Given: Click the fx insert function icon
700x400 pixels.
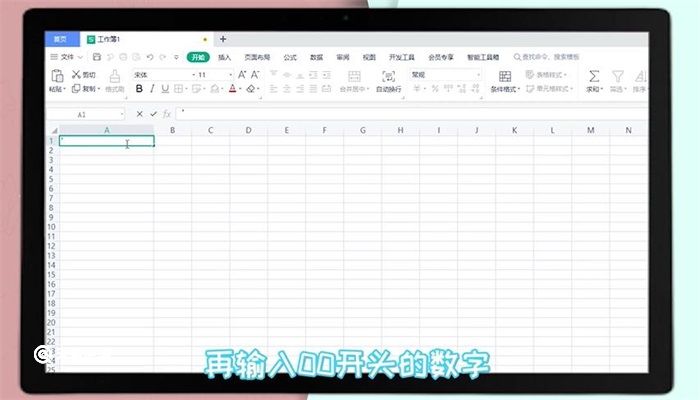Looking at the screenshot, I should click(x=167, y=114).
